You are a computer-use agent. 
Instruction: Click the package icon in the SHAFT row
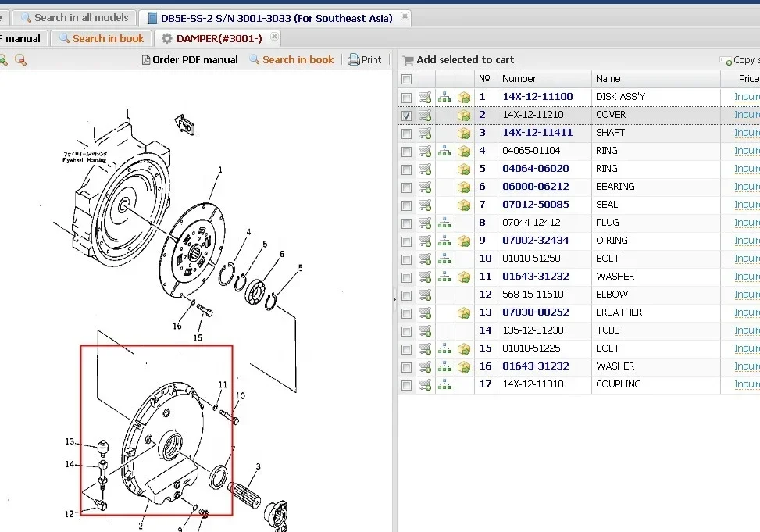[464, 133]
